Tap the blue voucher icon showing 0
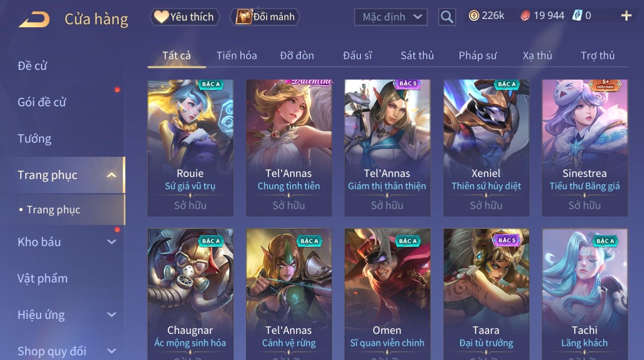Image resolution: width=644 pixels, height=360 pixels. pyautogui.click(x=577, y=16)
